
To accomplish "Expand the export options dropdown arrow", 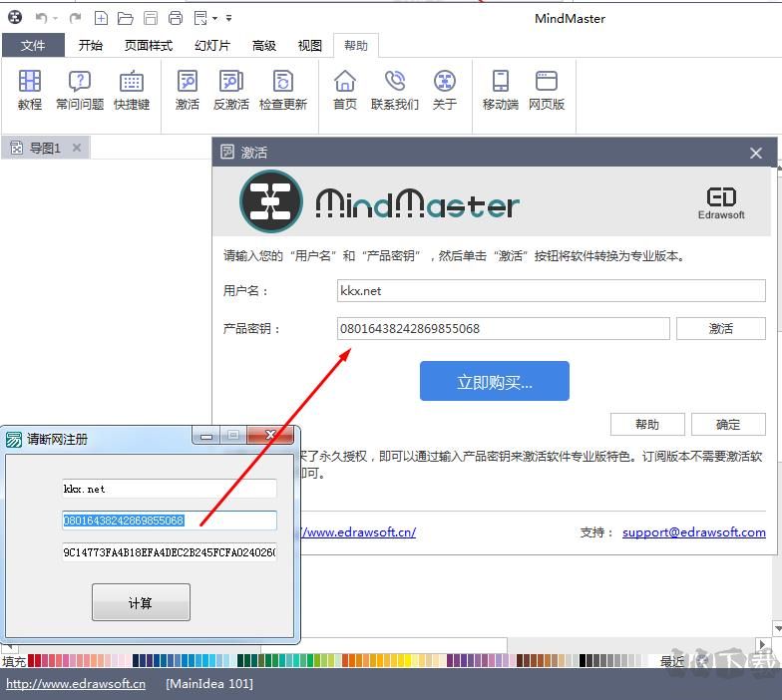I will point(215,19).
